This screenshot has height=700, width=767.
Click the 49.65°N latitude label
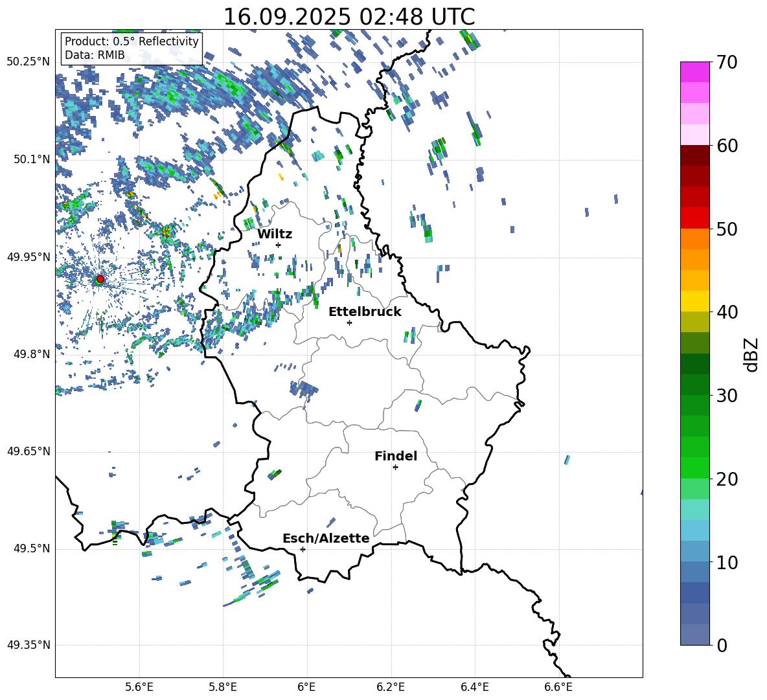(x=29, y=451)
